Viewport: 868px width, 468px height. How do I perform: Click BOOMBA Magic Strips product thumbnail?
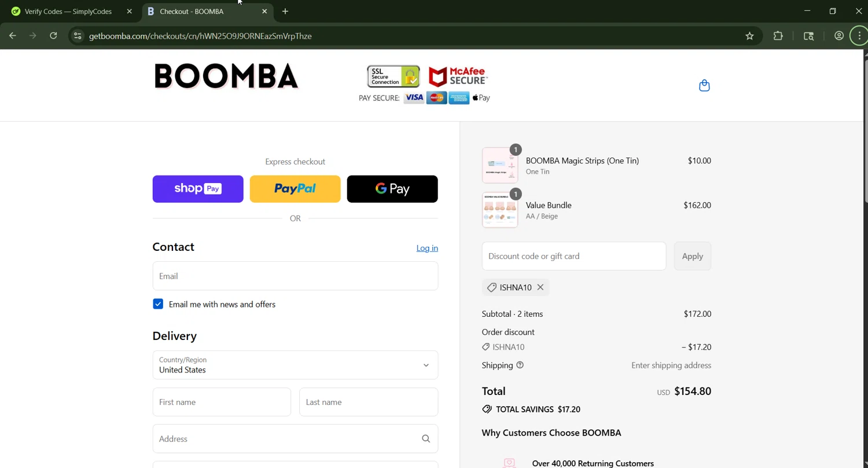[x=500, y=166]
